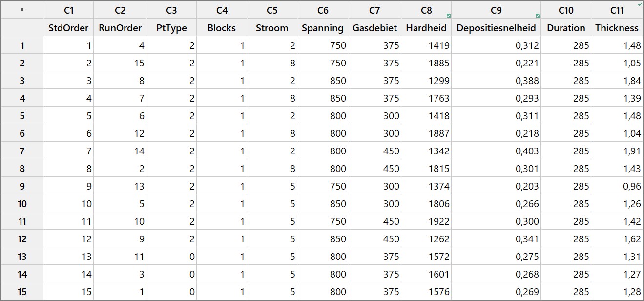The height and width of the screenshot is (301, 644).
Task: Select RunOrder cell with value 15
Action: pos(120,63)
